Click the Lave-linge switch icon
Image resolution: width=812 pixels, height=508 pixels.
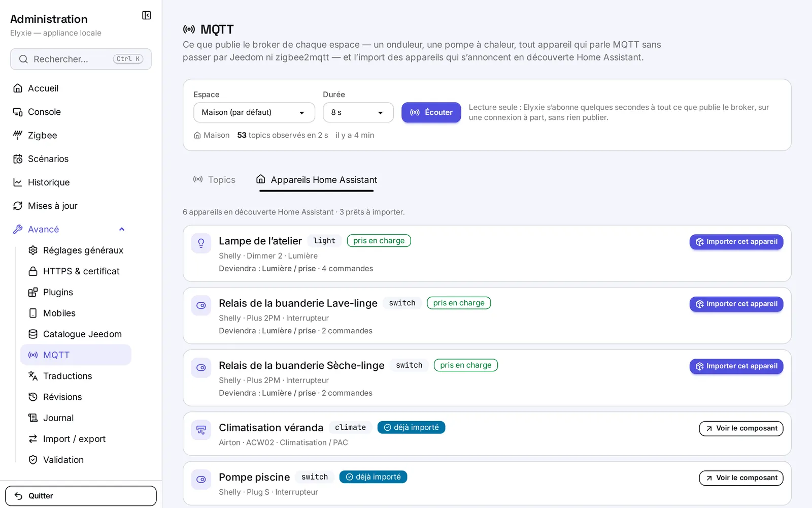pyautogui.click(x=201, y=305)
